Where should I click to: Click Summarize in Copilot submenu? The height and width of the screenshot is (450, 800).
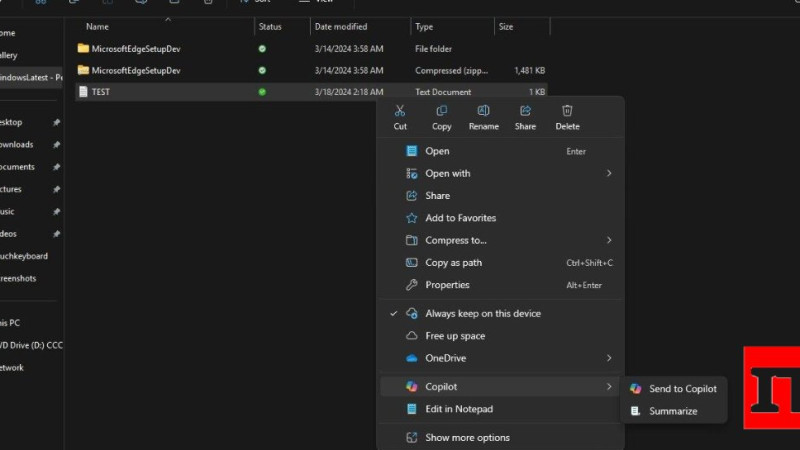pos(673,411)
